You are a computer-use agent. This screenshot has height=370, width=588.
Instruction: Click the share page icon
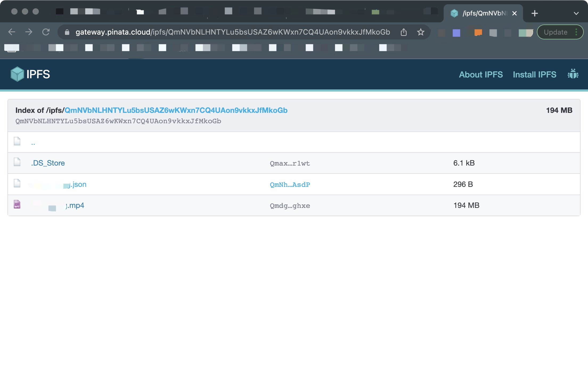[404, 32]
